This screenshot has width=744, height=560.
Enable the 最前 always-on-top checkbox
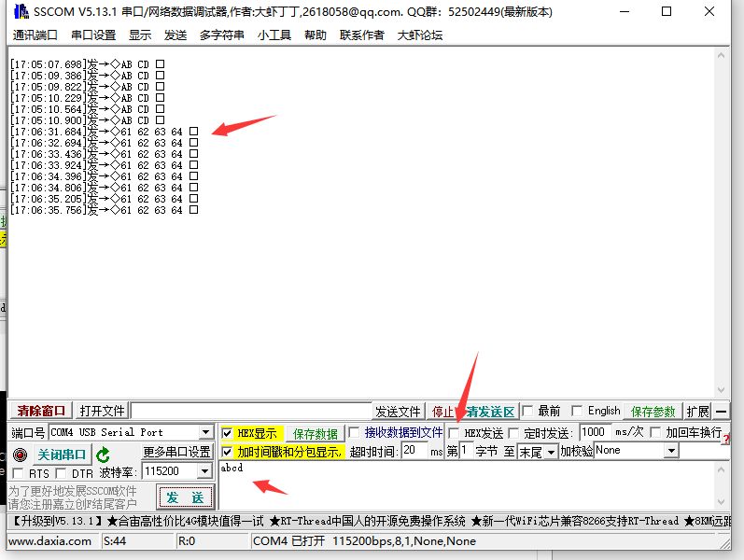click(x=528, y=411)
